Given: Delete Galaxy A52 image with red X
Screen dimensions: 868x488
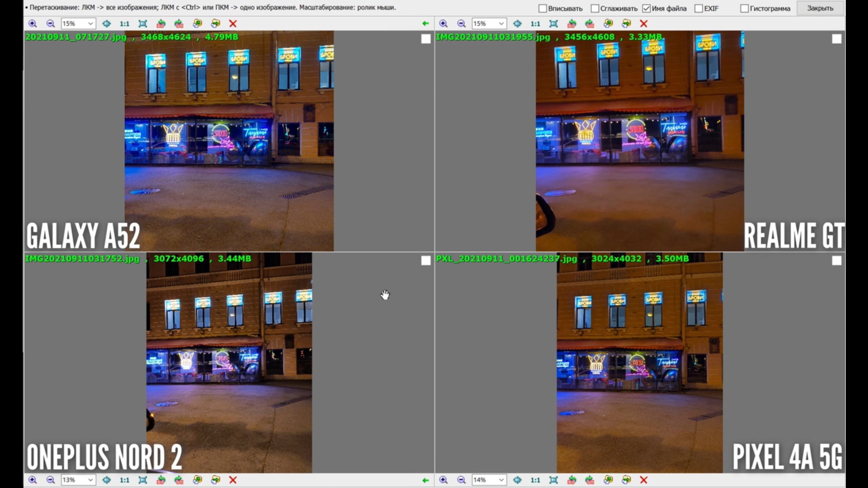Looking at the screenshot, I should [233, 23].
